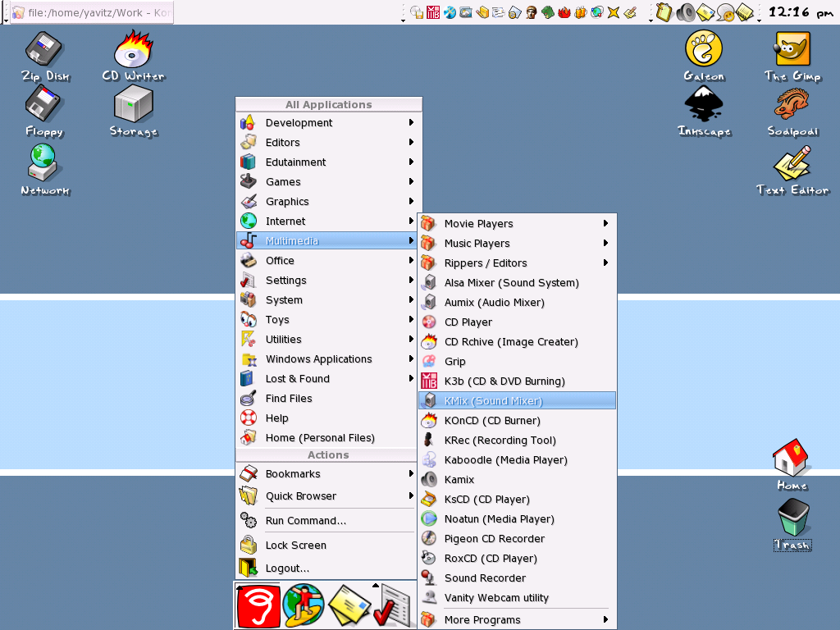This screenshot has width=840, height=630.
Task: Open the Bookmarks action entry
Action: pos(328,474)
